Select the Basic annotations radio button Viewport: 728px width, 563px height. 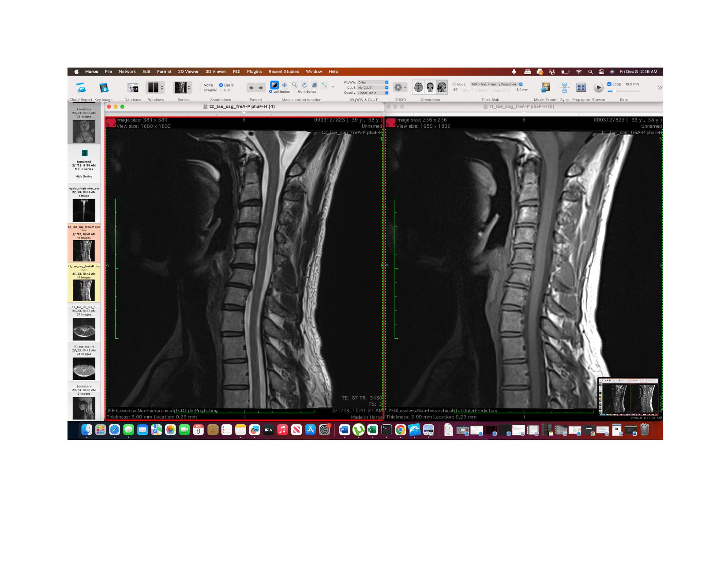[221, 85]
